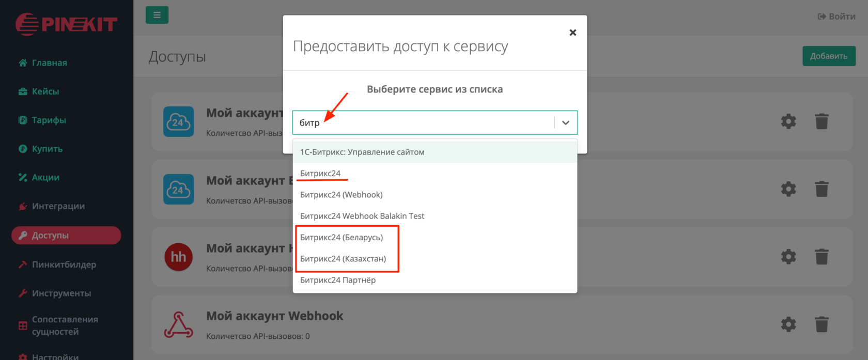The height and width of the screenshot is (360, 868).
Task: Open settings gear for hh account row
Action: click(788, 257)
